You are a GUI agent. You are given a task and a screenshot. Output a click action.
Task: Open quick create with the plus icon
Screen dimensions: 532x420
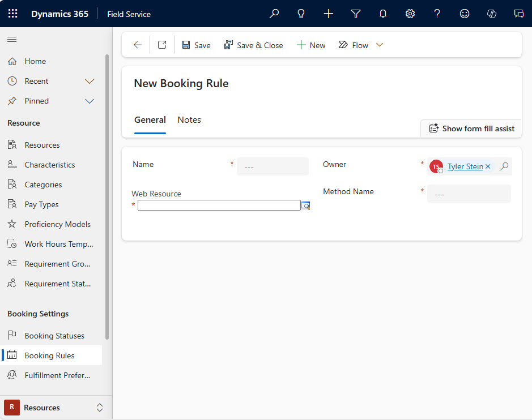pyautogui.click(x=328, y=13)
